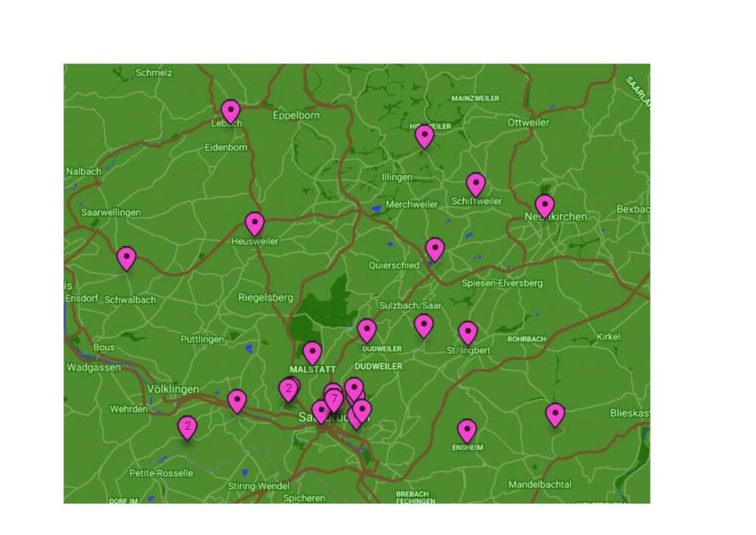
Task: Select the cluster pin numbered 2 near Wehrden
Action: pos(188,427)
